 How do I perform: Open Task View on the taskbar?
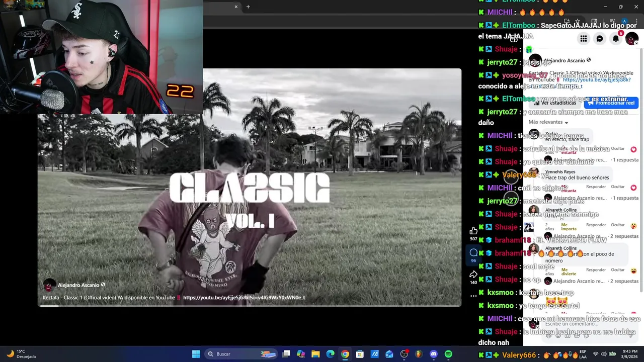(286, 354)
